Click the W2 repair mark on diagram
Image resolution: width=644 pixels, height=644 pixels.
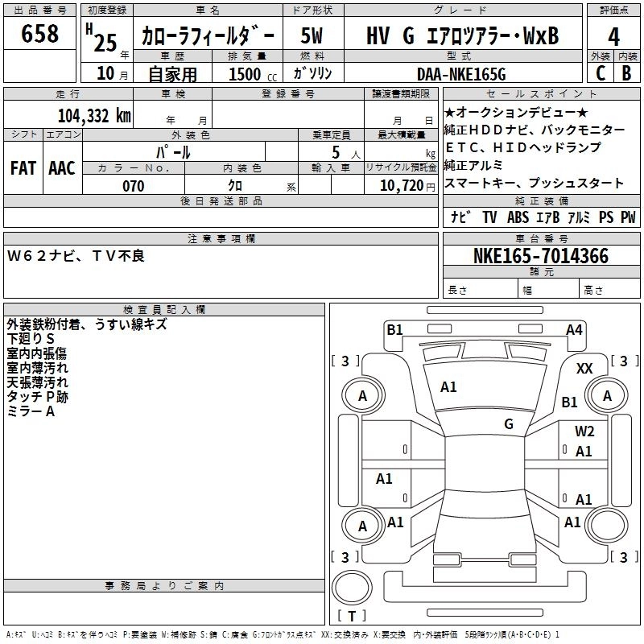click(x=584, y=431)
